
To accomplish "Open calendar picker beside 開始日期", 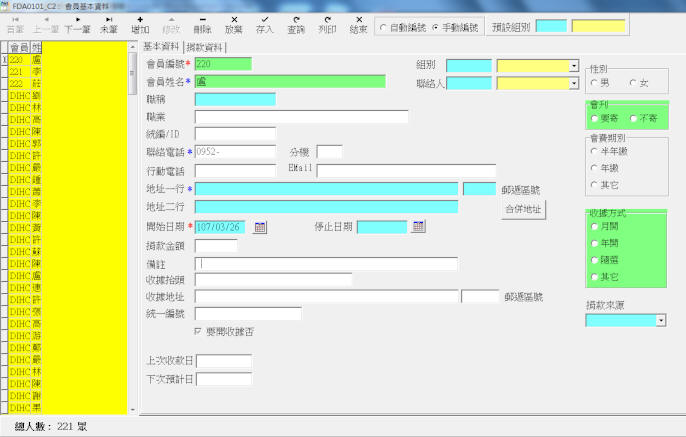I will coord(260,227).
